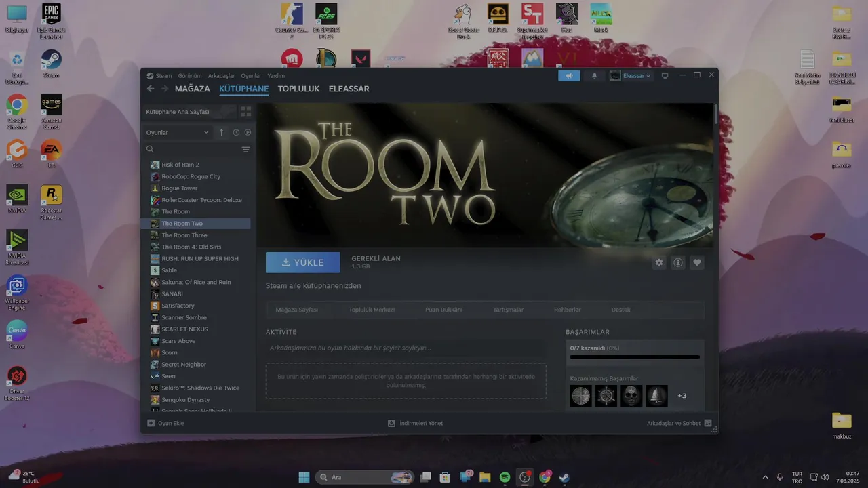Screen dimensions: 868x488
Task: Open Steam announcements megaphone button
Action: point(569,76)
